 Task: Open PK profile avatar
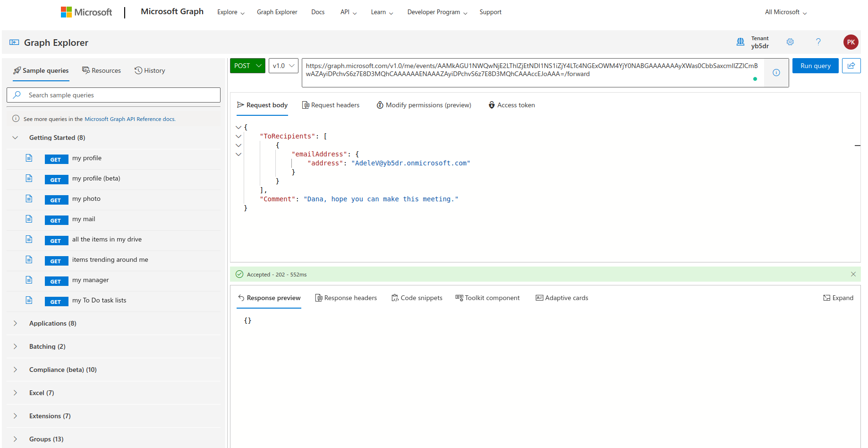[x=851, y=42]
